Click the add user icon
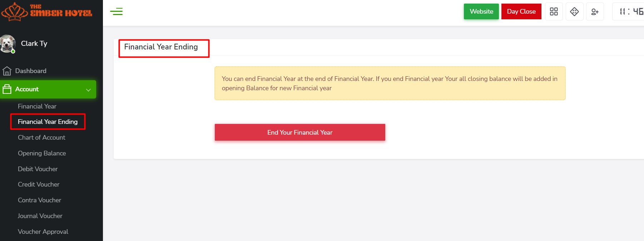This screenshot has height=241, width=644. coord(595,12)
